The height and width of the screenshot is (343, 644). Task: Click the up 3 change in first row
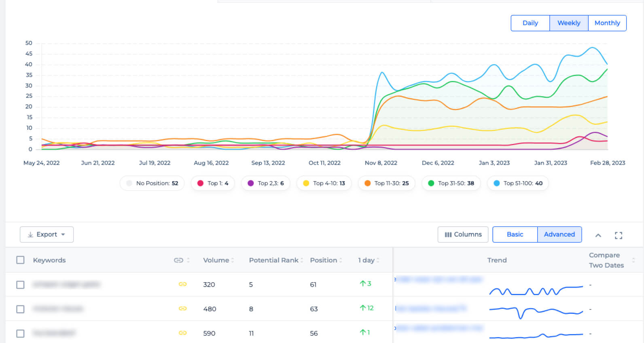click(365, 284)
